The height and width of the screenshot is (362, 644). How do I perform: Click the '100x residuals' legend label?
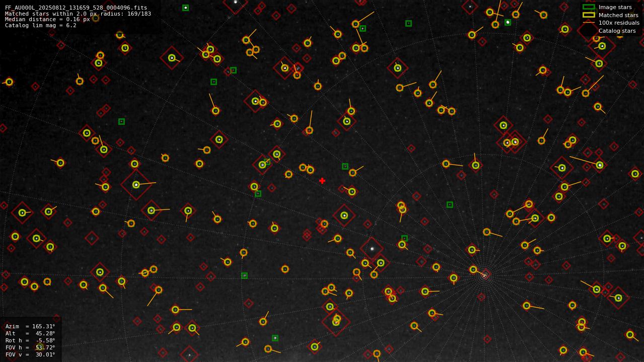point(619,23)
